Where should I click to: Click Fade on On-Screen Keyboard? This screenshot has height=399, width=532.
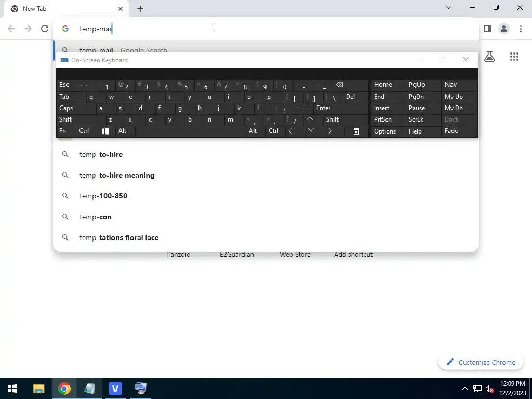pyautogui.click(x=459, y=131)
